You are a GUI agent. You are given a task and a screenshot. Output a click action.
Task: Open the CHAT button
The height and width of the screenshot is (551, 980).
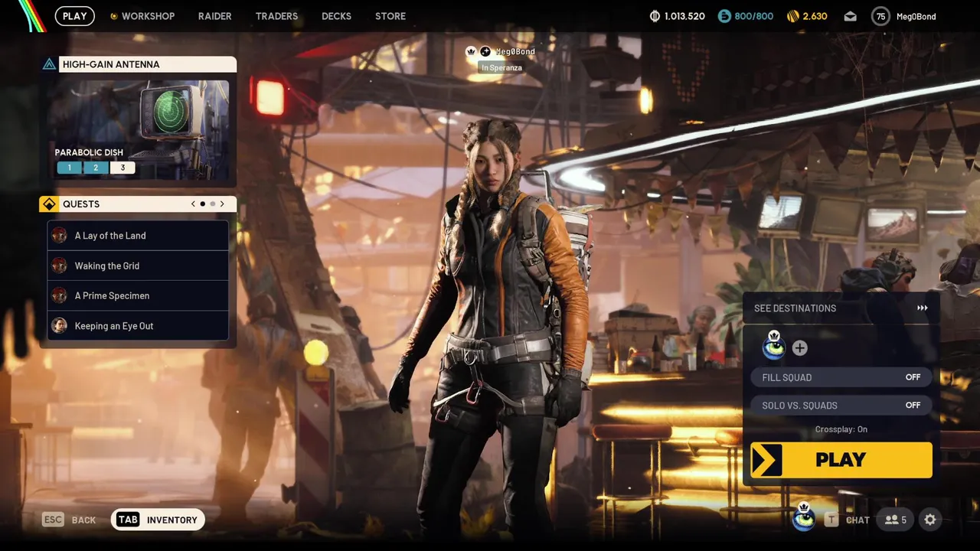pos(847,520)
